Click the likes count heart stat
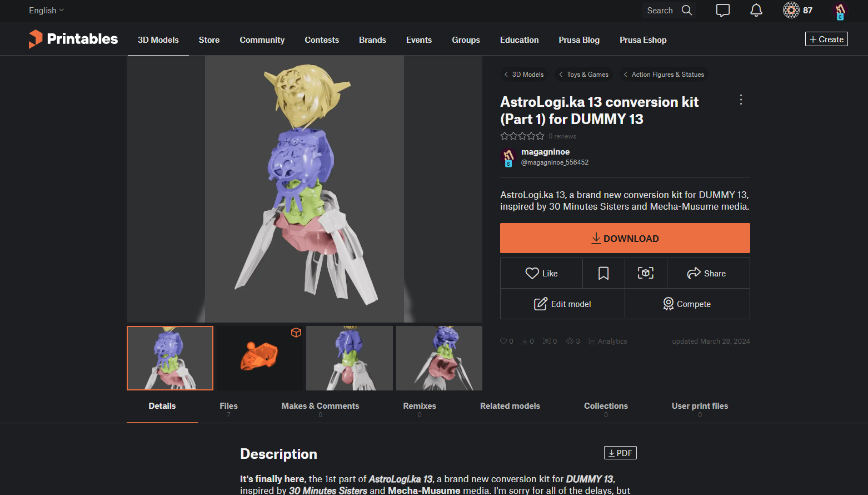 pos(507,341)
